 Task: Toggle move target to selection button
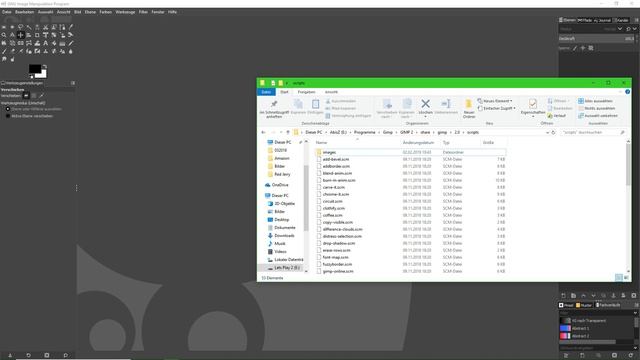34,96
